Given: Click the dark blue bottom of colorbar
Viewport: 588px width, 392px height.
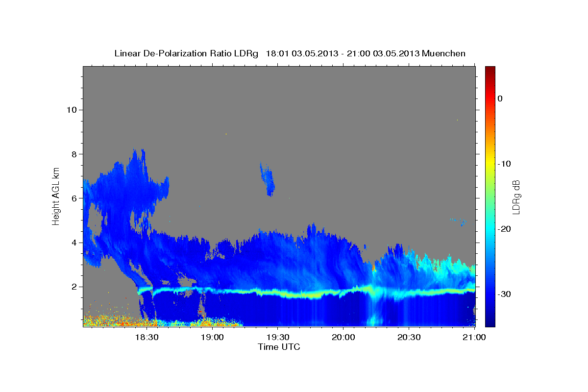Looking at the screenshot, I should click(490, 322).
